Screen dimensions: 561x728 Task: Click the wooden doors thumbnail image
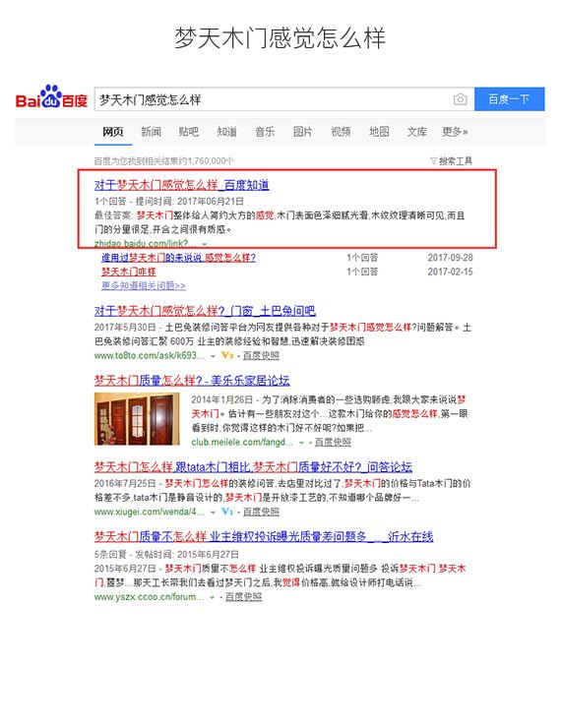click(137, 419)
